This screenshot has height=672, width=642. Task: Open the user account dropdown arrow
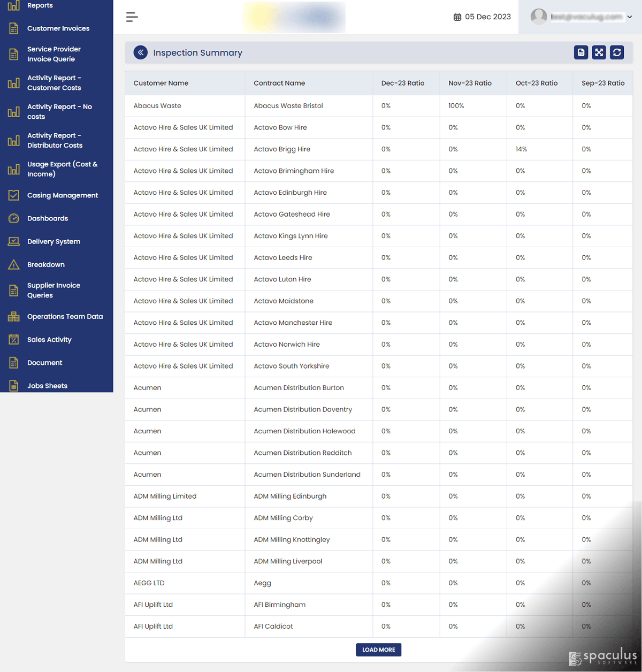630,17
